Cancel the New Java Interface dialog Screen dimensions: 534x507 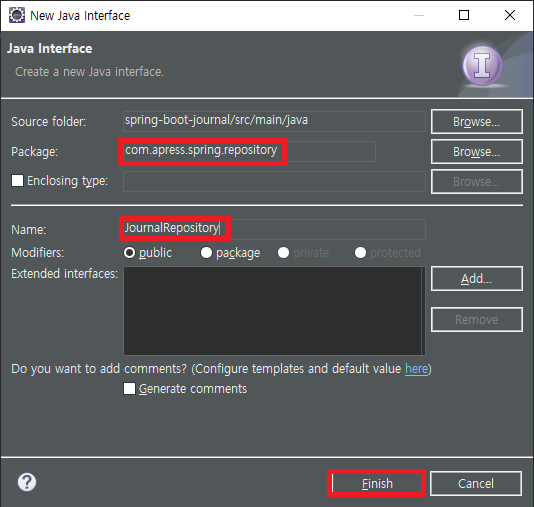[476, 483]
